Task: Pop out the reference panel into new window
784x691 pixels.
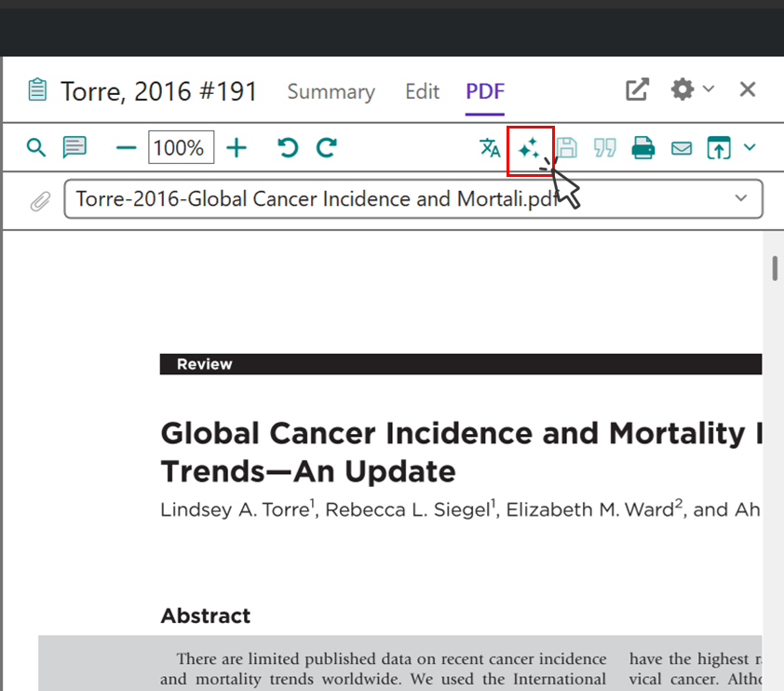Action: pyautogui.click(x=637, y=89)
